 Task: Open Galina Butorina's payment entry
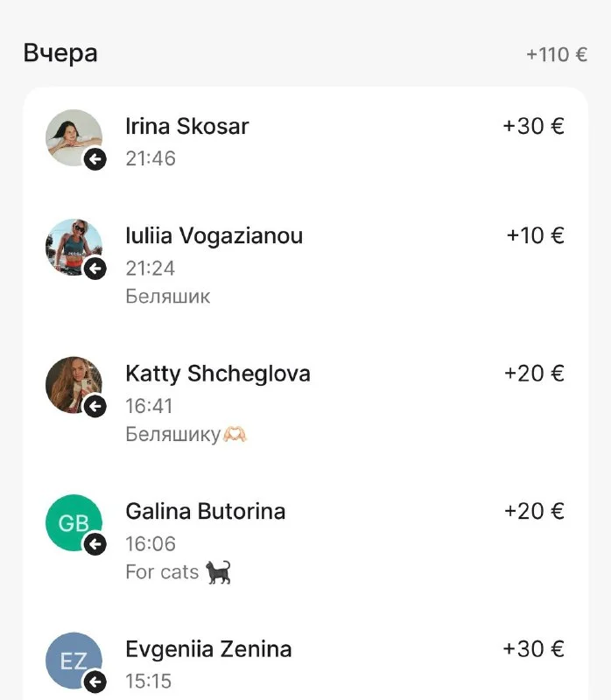tap(206, 512)
